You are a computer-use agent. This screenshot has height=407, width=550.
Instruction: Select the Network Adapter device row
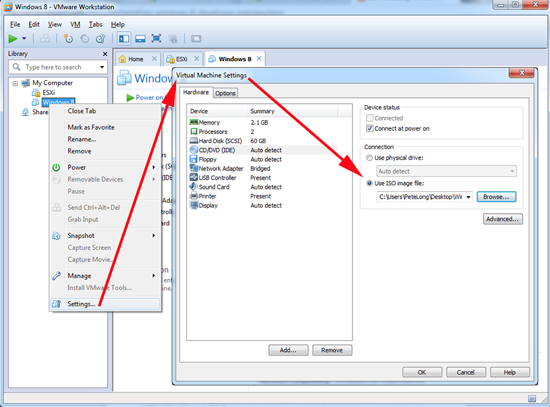point(263,168)
